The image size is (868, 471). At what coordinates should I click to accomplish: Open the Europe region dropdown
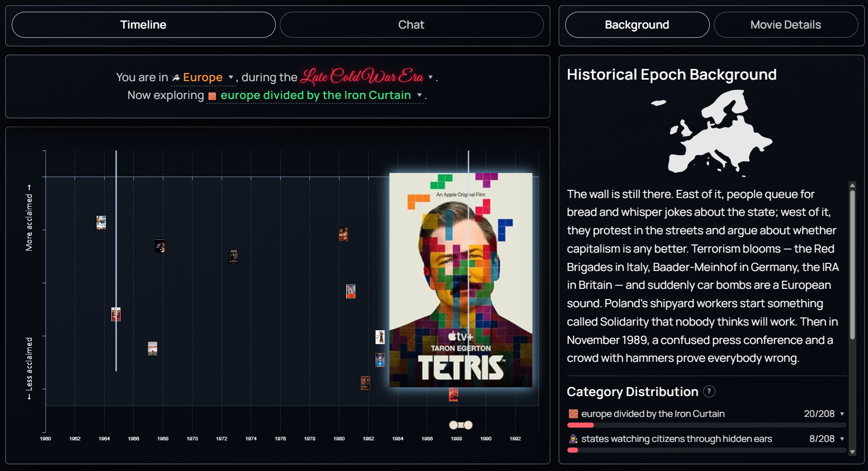pos(203,78)
